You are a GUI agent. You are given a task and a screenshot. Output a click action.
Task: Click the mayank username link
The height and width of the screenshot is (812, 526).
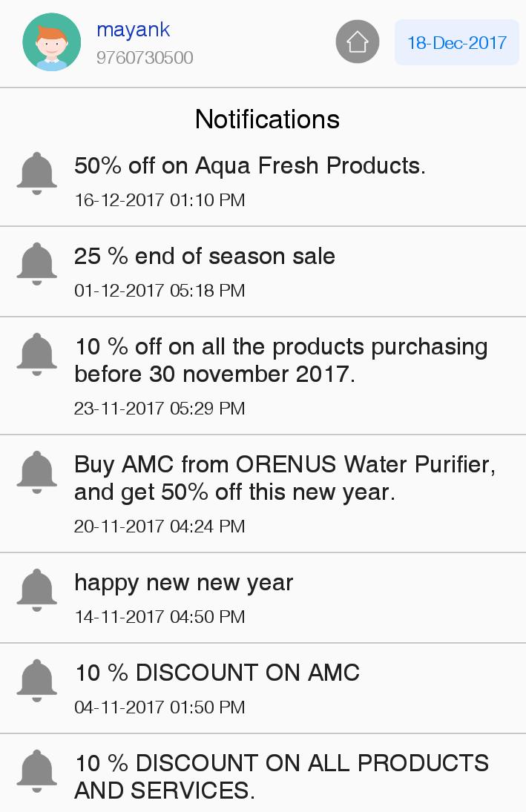click(x=134, y=30)
